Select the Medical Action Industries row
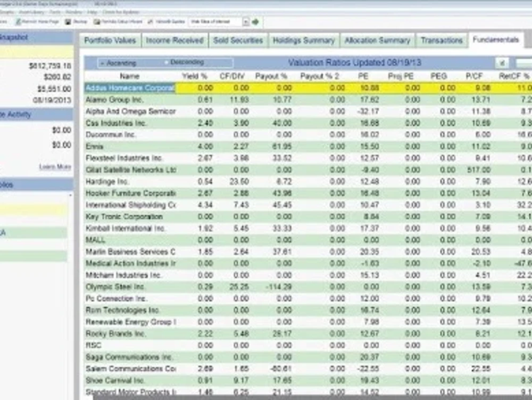The height and width of the screenshot is (400, 532). (308, 264)
